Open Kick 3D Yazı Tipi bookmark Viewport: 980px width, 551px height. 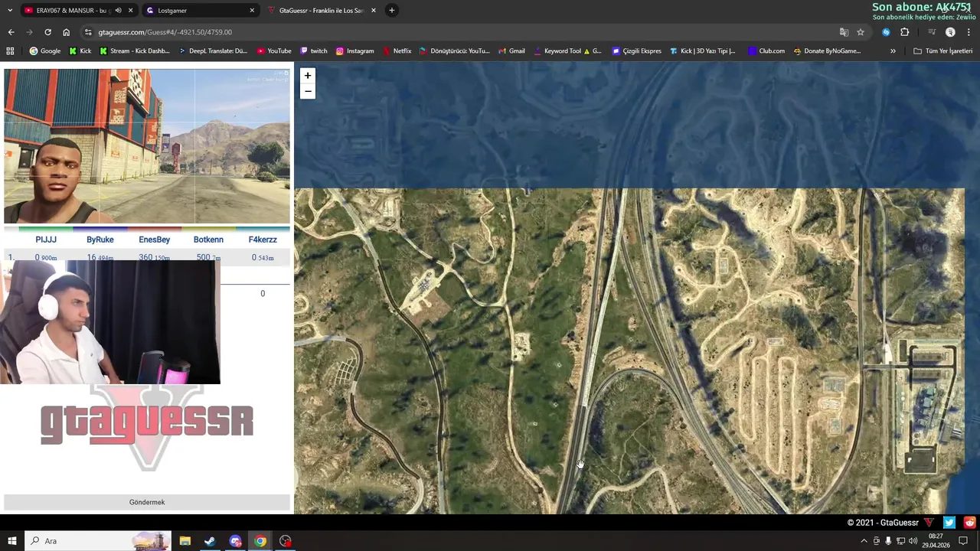coord(703,51)
